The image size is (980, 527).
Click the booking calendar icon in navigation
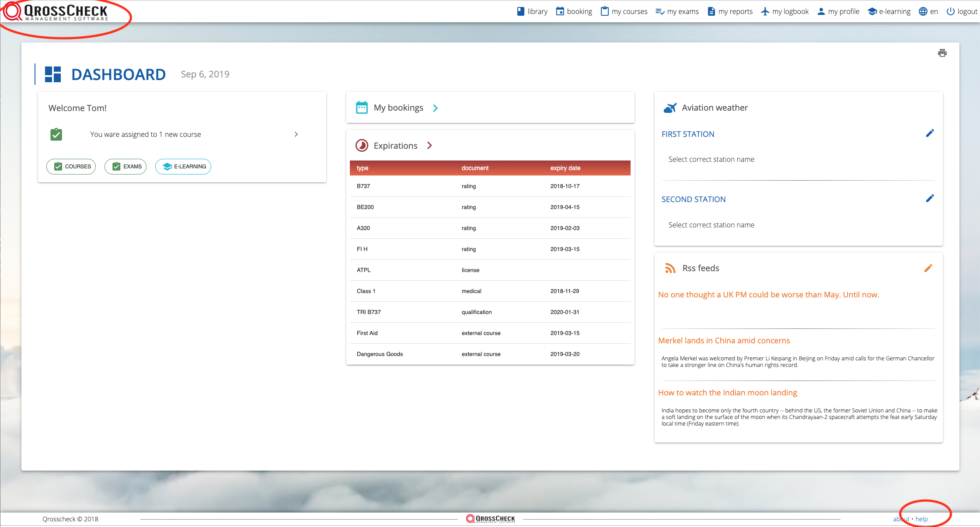click(560, 11)
